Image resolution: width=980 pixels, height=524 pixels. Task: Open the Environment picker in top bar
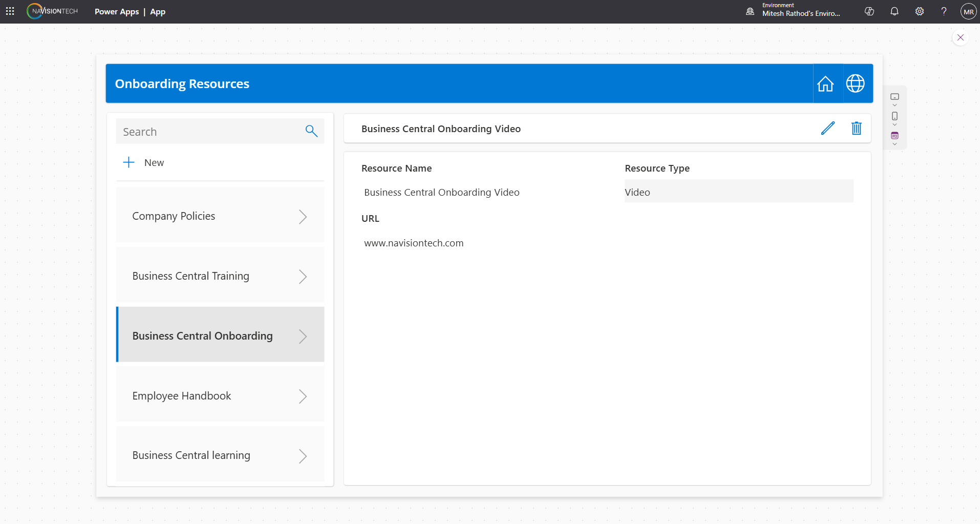794,11
